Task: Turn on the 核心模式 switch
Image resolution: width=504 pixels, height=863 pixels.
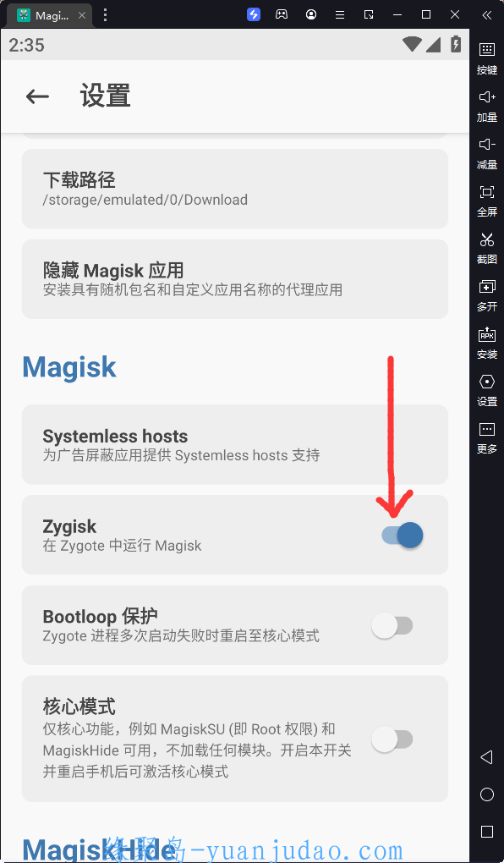Action: point(392,739)
